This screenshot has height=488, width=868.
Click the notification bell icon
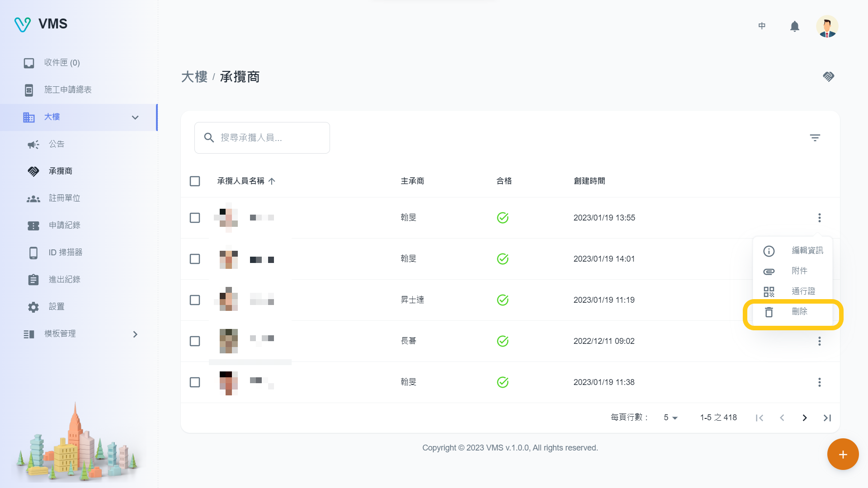click(x=794, y=26)
